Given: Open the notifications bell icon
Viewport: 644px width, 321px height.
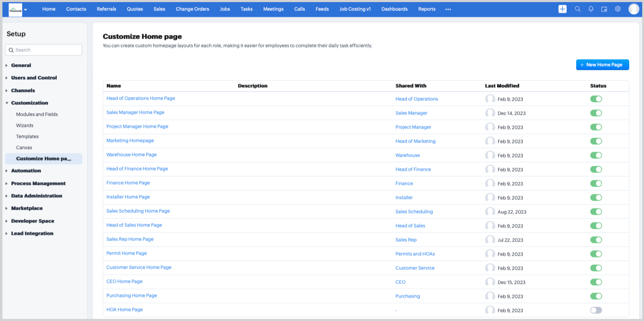Looking at the screenshot, I should pos(591,9).
